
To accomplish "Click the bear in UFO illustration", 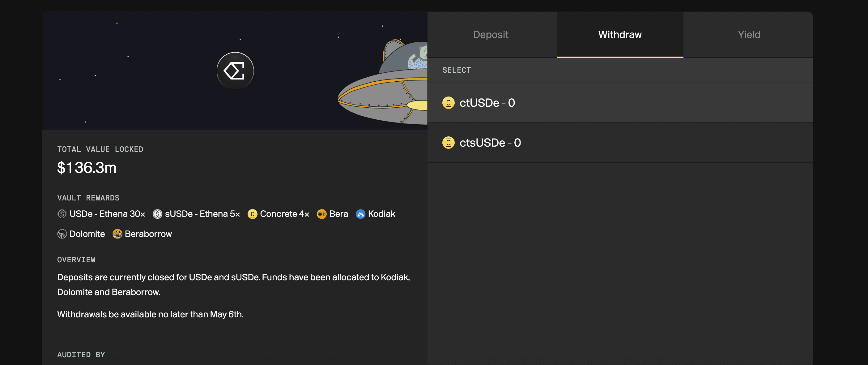I will click(x=383, y=82).
